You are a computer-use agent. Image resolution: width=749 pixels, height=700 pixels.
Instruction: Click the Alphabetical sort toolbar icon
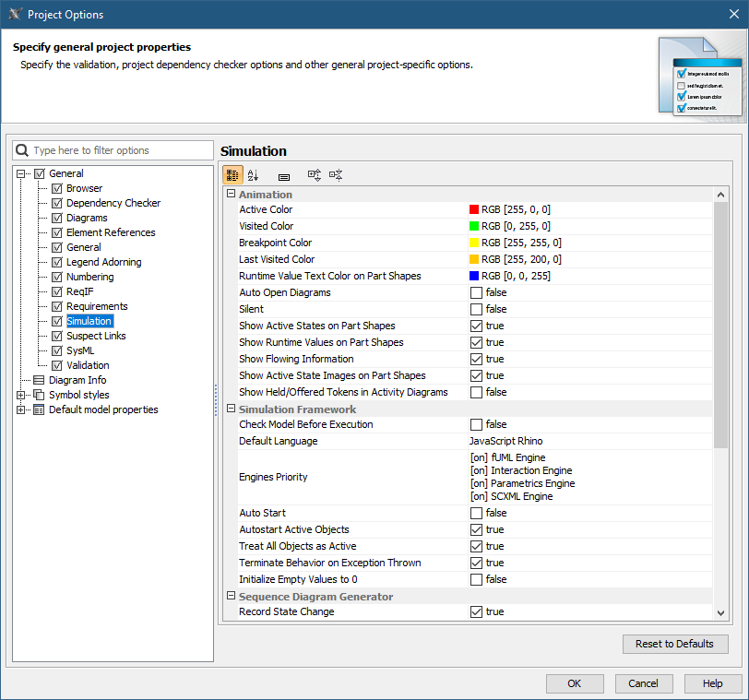[x=254, y=175]
